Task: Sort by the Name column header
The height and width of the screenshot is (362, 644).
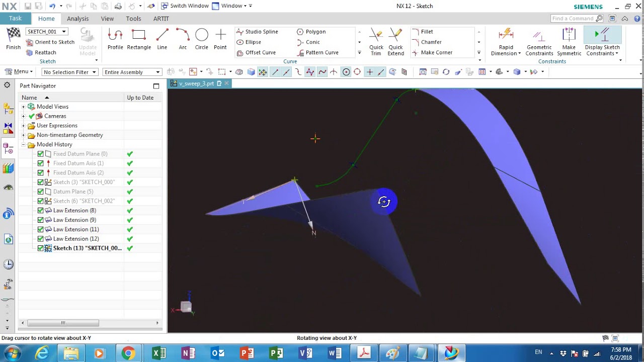Action: coord(71,98)
